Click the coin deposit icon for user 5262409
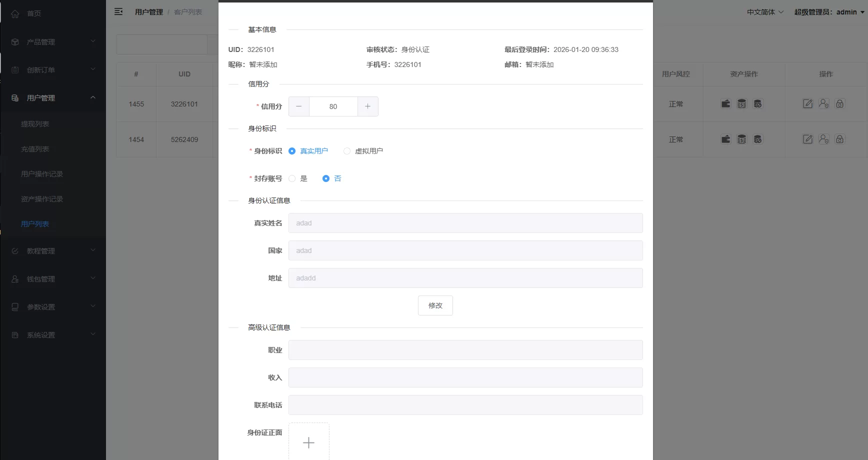 741,139
